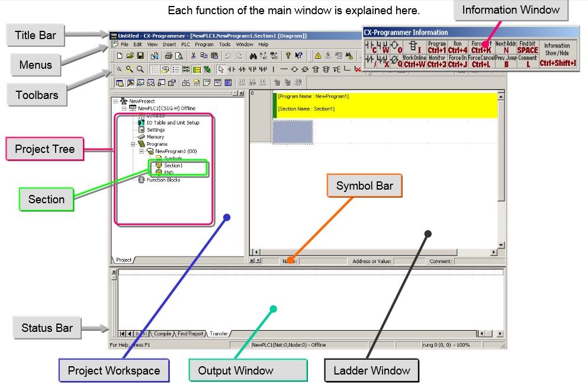Select the New Closed Coil tool

pos(305,69)
